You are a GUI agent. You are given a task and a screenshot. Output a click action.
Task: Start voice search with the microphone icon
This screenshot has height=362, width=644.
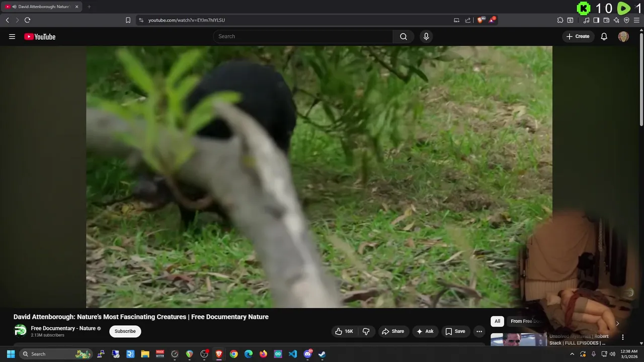(x=426, y=36)
